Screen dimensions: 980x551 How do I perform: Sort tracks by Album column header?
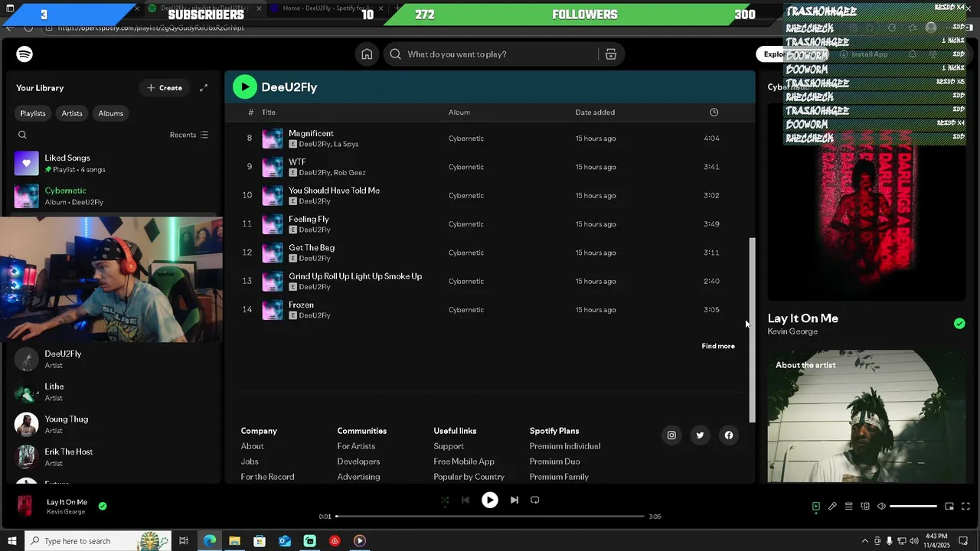coord(459,112)
